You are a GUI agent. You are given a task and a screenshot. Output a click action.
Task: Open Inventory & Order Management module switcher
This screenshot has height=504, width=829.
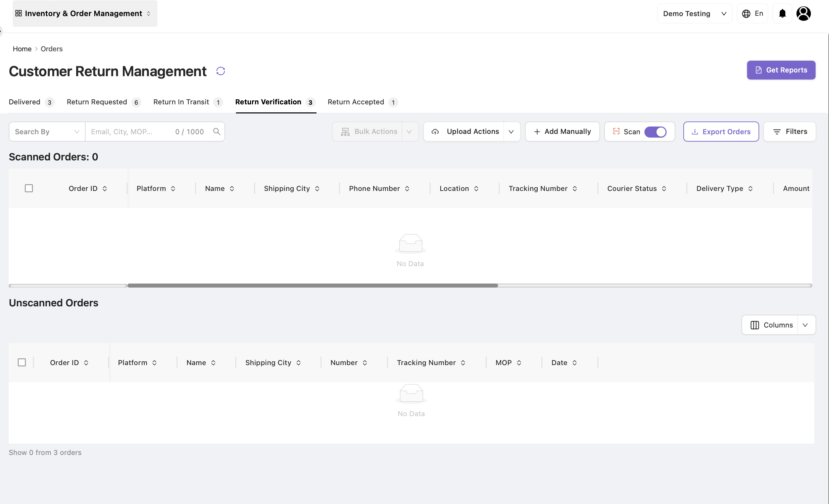[85, 13]
